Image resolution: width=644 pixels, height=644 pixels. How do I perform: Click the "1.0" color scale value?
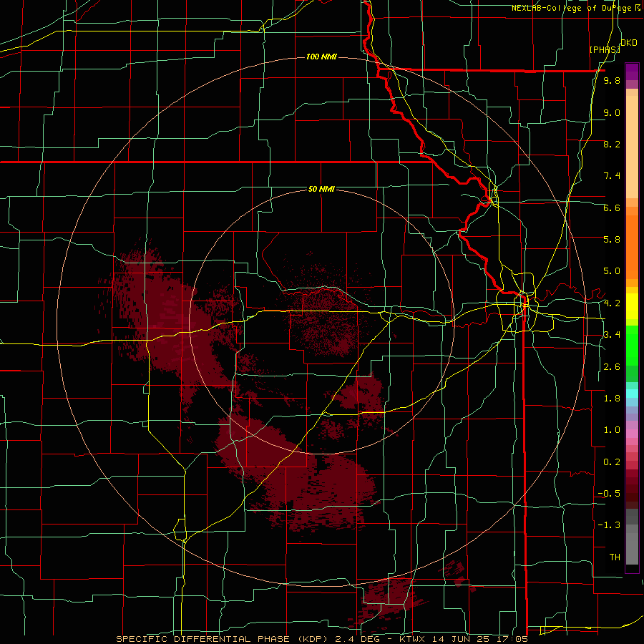(x=612, y=430)
